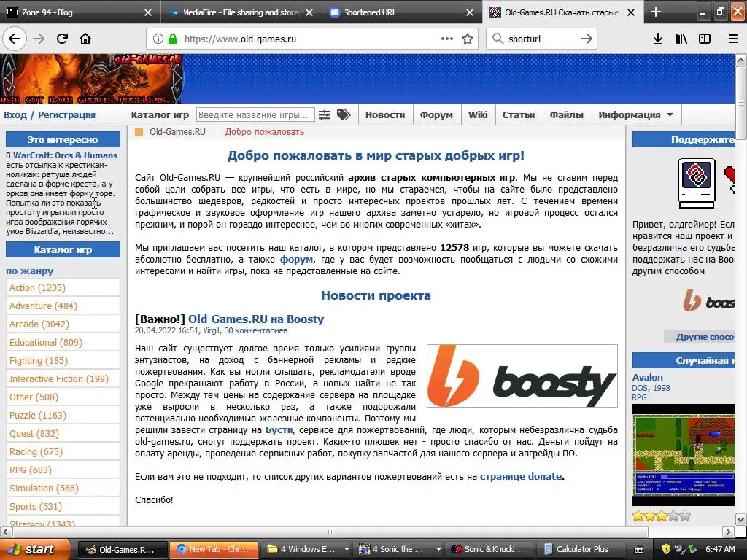The image size is (747, 560).
Task: Open the страница donate link
Action: coord(521,477)
